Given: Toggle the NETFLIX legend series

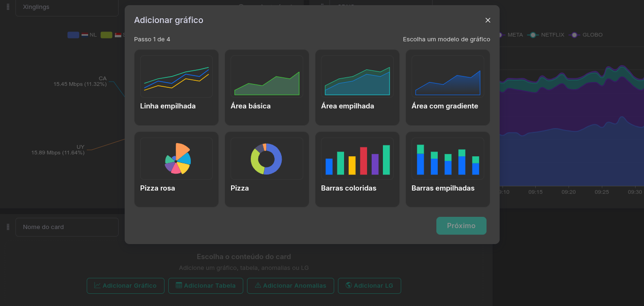Looking at the screenshot, I should 547,35.
